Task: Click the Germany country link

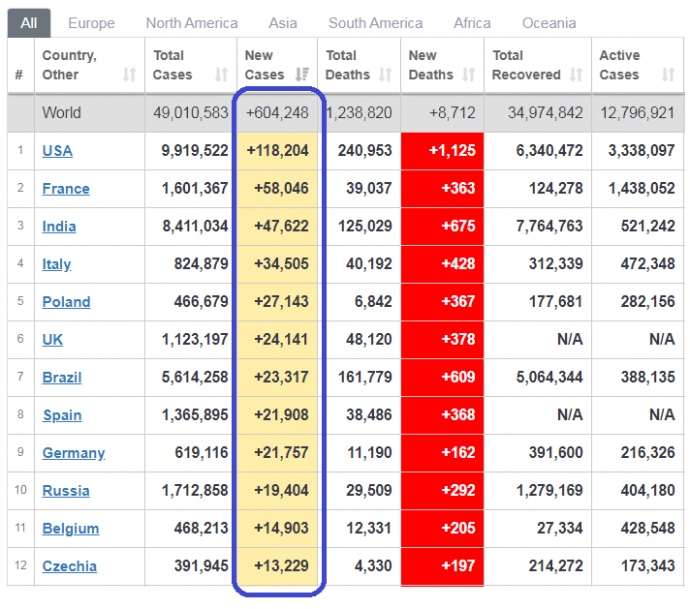Action: [x=73, y=453]
